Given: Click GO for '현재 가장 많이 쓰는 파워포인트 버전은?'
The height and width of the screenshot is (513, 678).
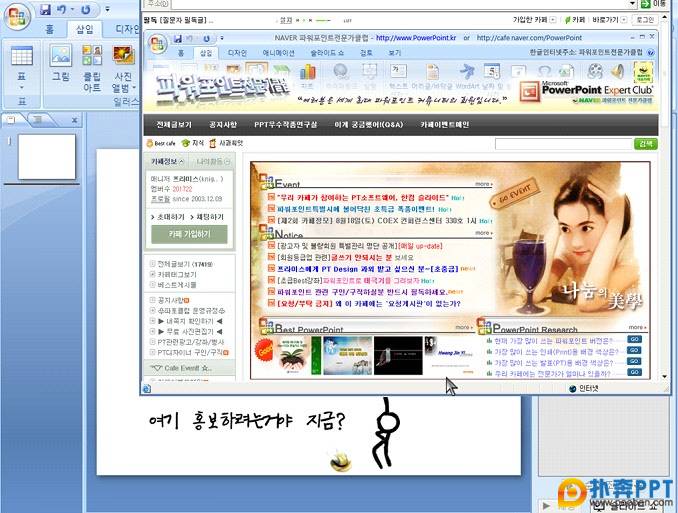Looking at the screenshot, I should coord(634,340).
